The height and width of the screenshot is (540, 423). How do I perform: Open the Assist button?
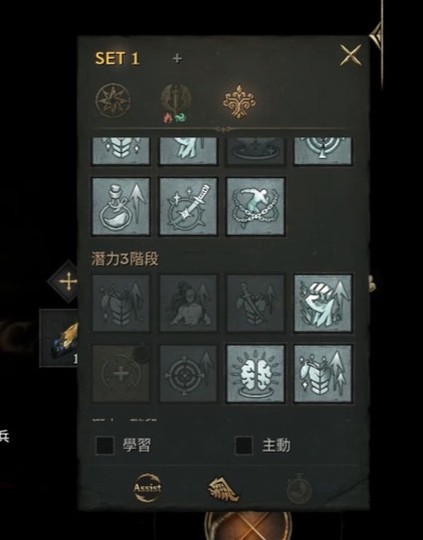(147, 488)
